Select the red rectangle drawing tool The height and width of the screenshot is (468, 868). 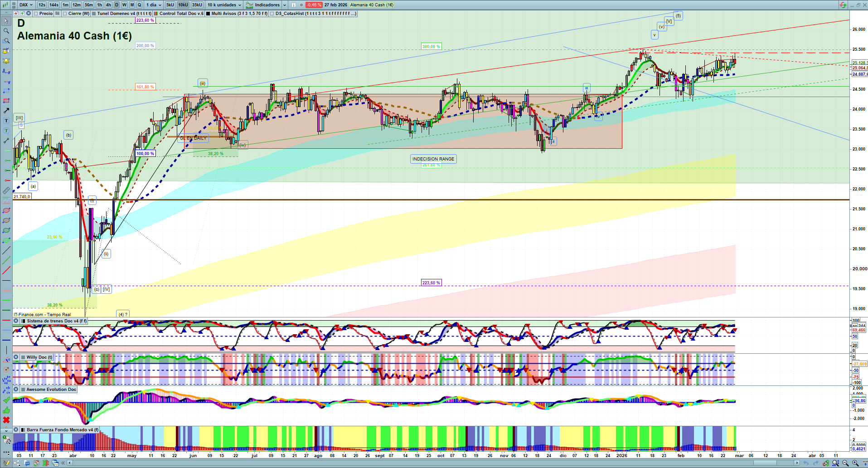6,101
